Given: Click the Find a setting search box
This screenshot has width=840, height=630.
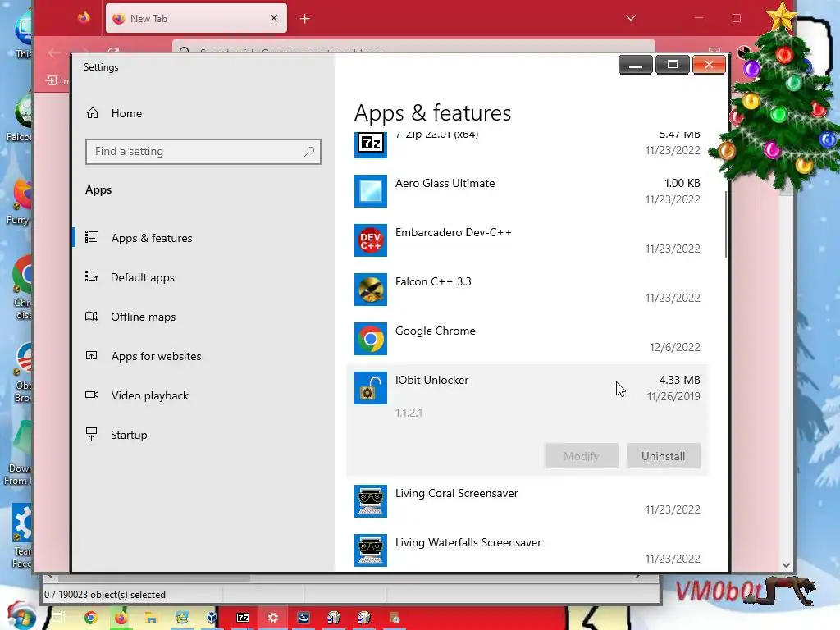Looking at the screenshot, I should click(x=203, y=152).
